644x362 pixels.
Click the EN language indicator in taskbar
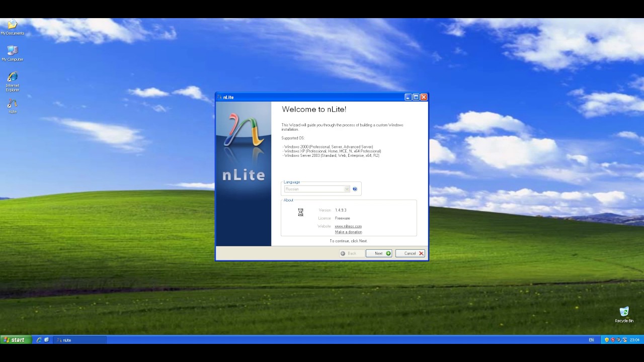(591, 340)
